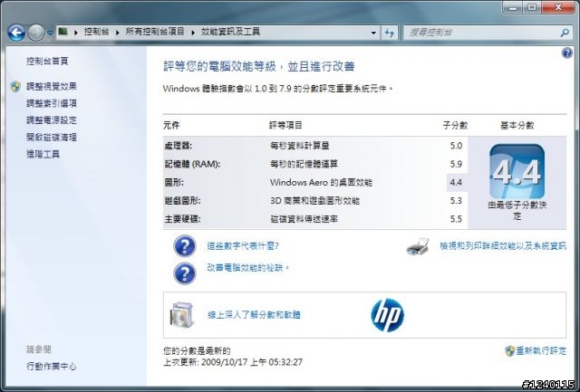This screenshot has height=392, width=580.
Task: Open 檢視和列印詳細效能以及系統資訊 link
Action: click(x=503, y=246)
